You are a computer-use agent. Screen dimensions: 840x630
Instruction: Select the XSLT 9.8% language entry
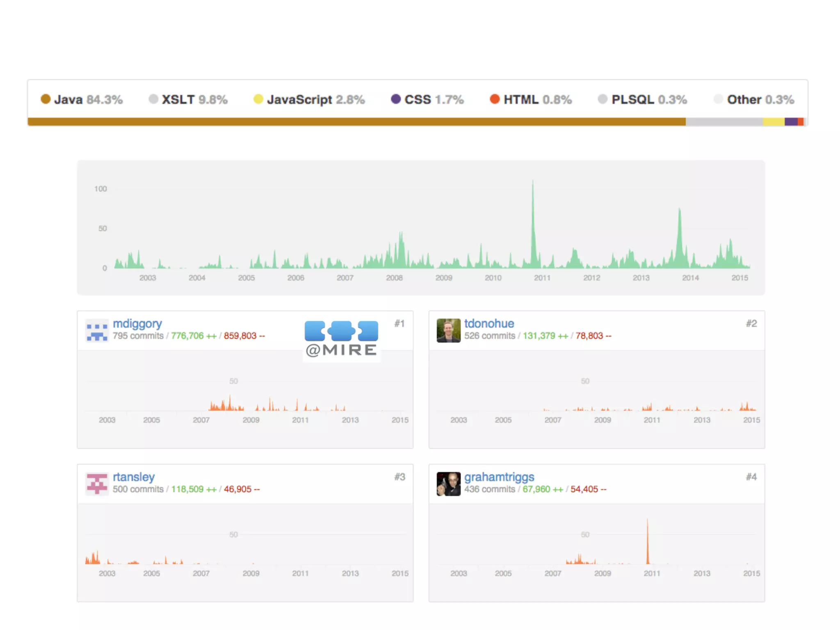(188, 100)
